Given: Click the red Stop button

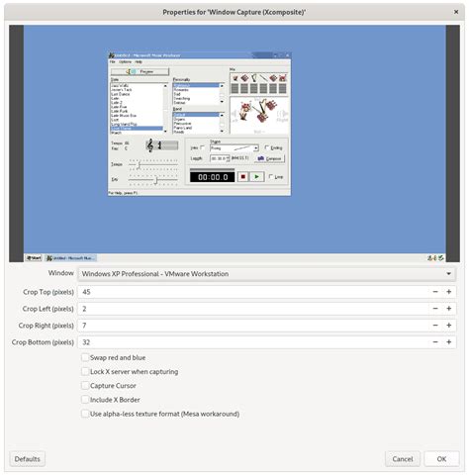Looking at the screenshot, I should coord(243,177).
